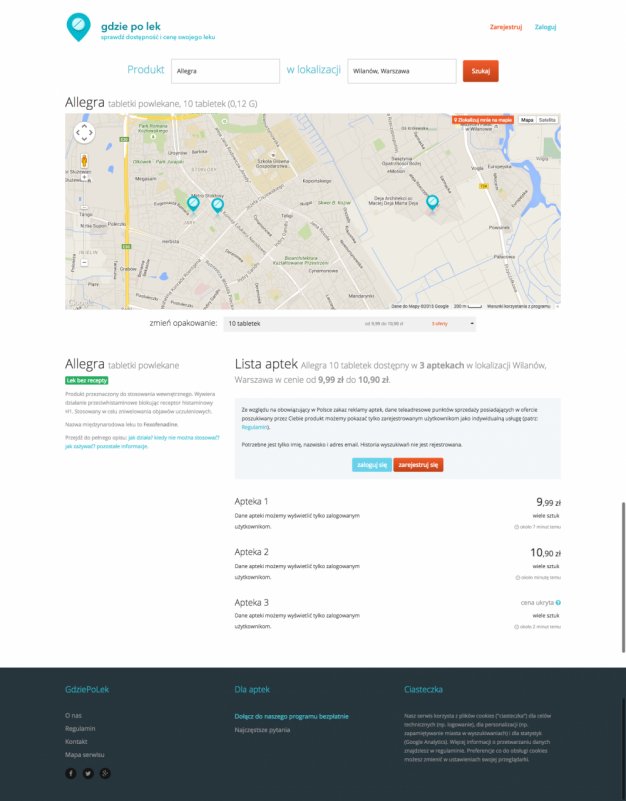Viewport: 626px width, 801px height.
Task: Click the Lek bez recepty green badge
Action: (x=87, y=380)
